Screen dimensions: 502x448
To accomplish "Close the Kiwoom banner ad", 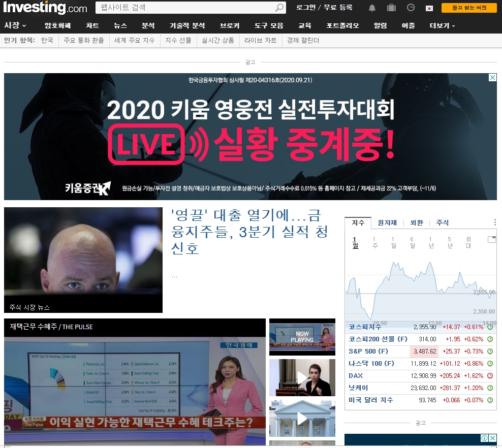I will pos(492,77).
